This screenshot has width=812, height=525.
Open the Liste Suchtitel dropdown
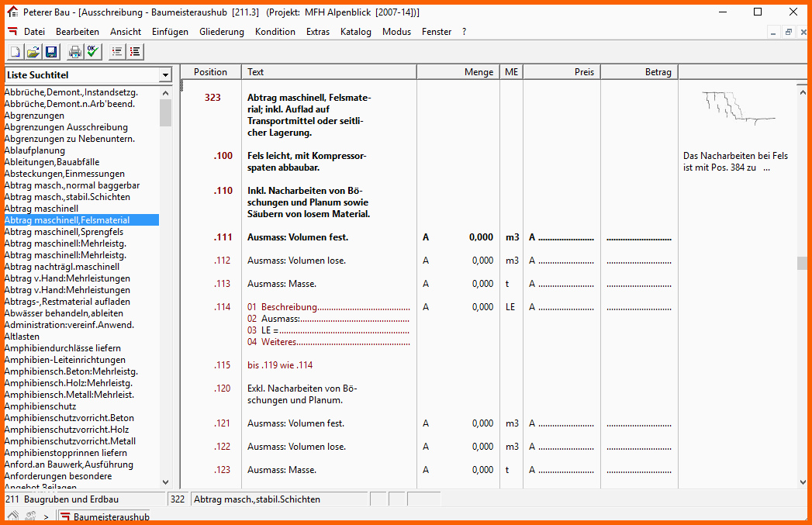pos(165,75)
